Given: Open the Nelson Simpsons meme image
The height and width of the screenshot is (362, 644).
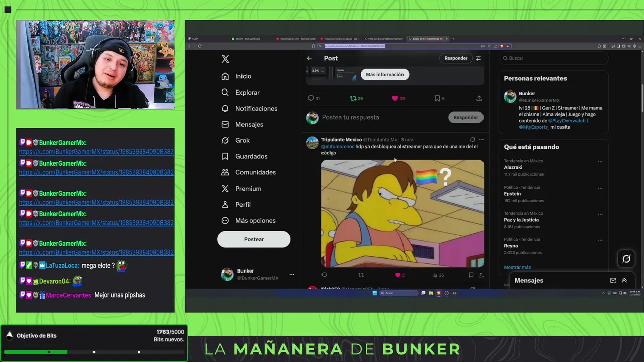Looking at the screenshot, I should pyautogui.click(x=403, y=214).
